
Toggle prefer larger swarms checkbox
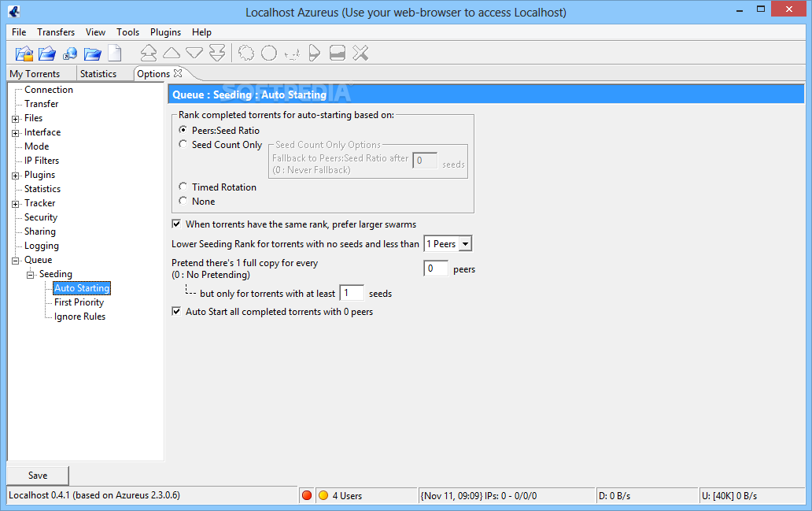pyautogui.click(x=176, y=224)
